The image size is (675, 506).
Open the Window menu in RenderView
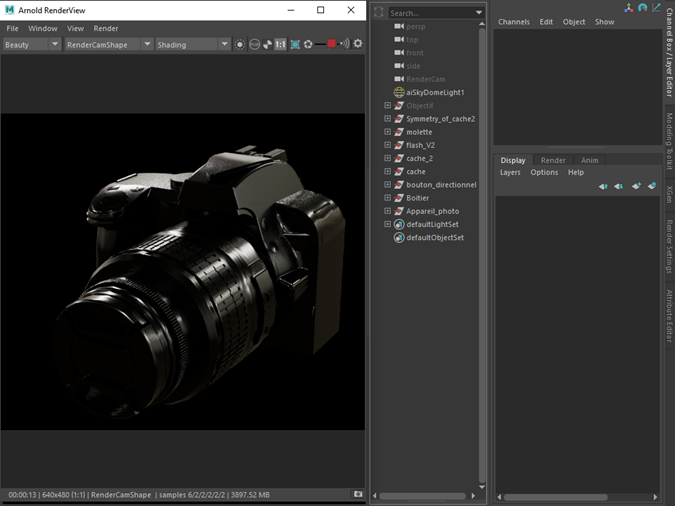point(43,28)
